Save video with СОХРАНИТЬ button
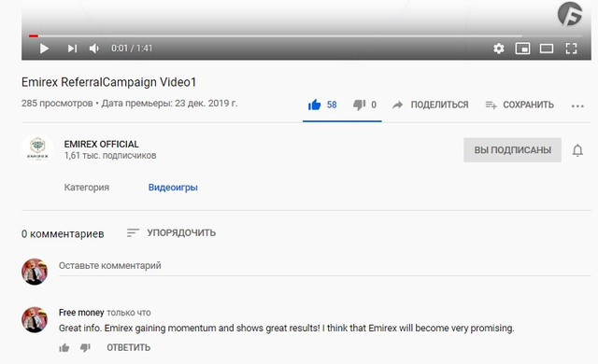The height and width of the screenshot is (364, 598). 520,105
